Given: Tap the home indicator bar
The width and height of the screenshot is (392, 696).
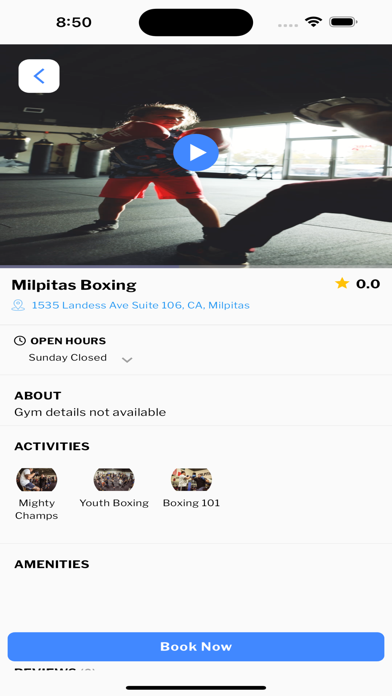Looking at the screenshot, I should pos(196,688).
